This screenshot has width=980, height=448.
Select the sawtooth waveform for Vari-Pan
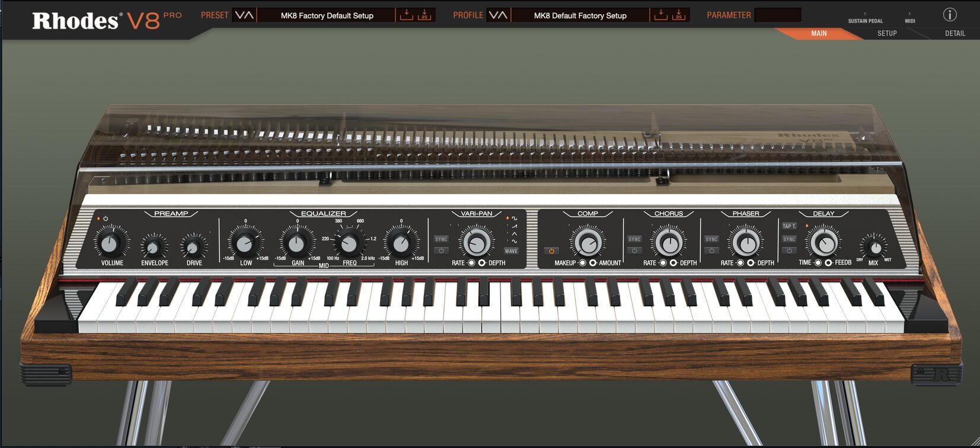click(514, 226)
